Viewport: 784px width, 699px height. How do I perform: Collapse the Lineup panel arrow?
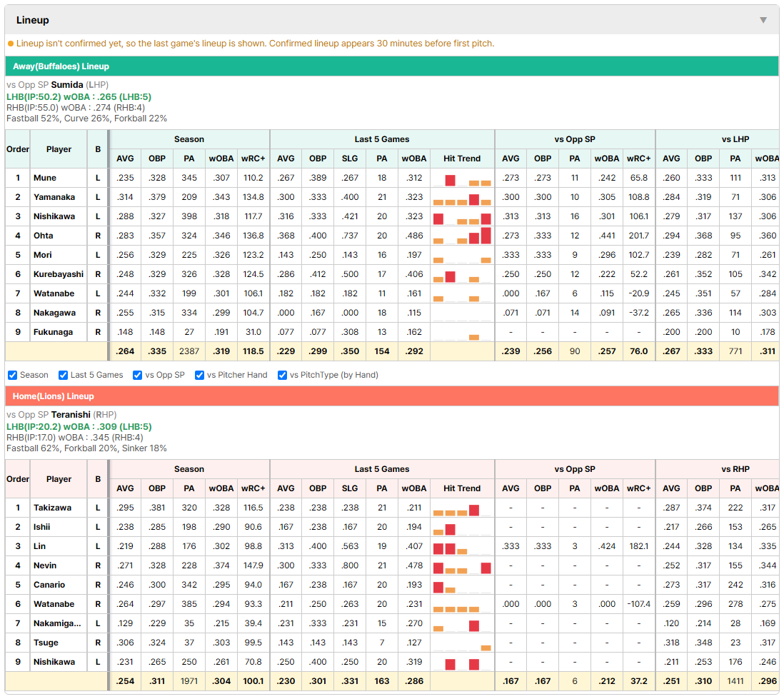763,20
